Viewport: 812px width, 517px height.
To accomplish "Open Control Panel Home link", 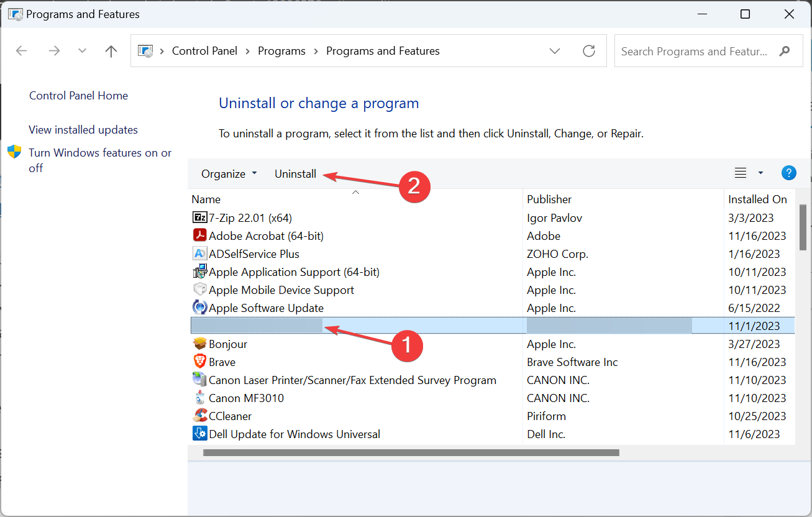I will (78, 96).
